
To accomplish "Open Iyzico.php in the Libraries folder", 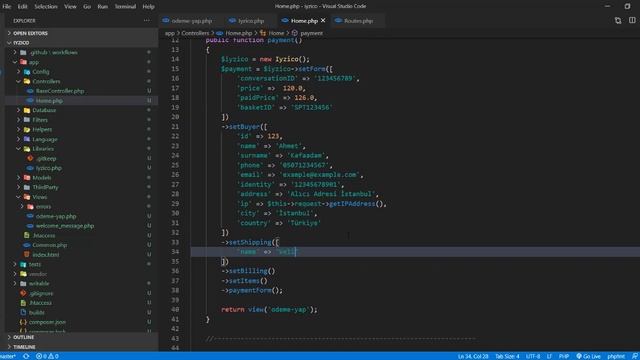I will tap(49, 168).
